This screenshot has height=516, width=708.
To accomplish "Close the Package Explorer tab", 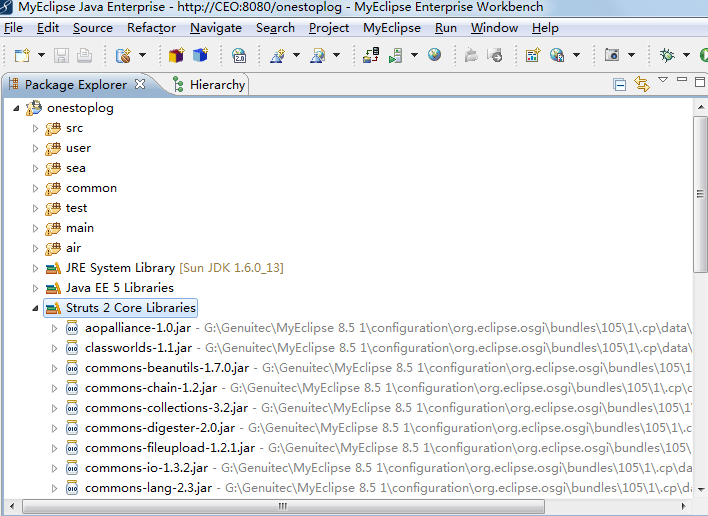I will pyautogui.click(x=140, y=84).
